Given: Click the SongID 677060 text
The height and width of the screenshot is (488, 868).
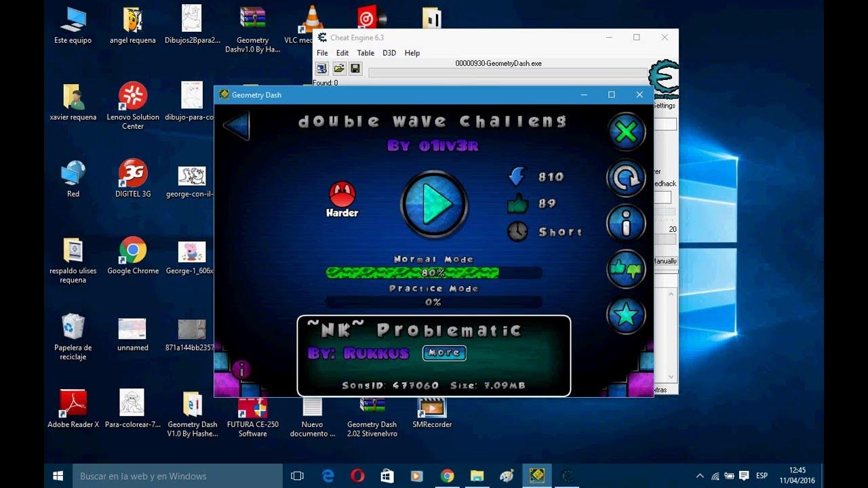Looking at the screenshot, I should tap(390, 385).
